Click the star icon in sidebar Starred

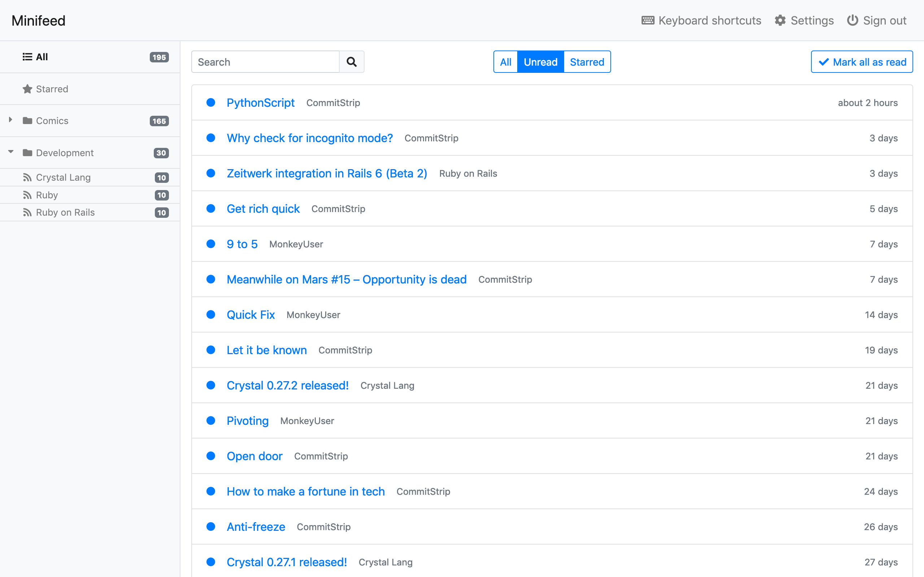(x=27, y=89)
